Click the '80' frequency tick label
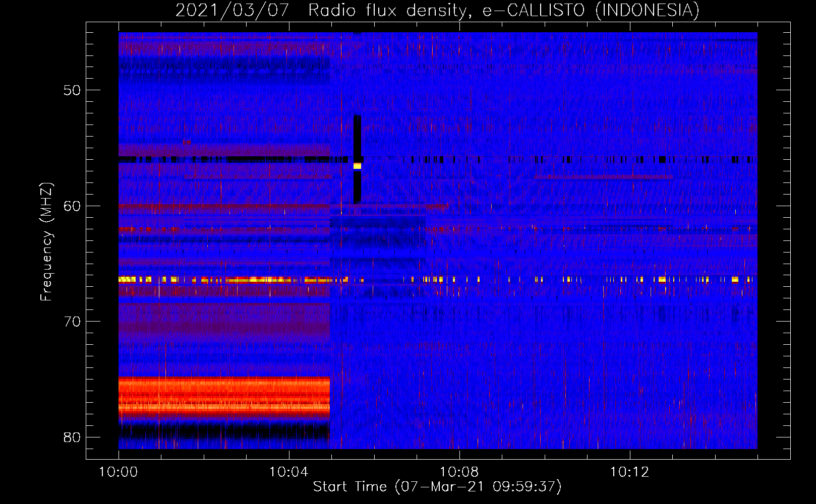This screenshot has width=816, height=504. (72, 437)
